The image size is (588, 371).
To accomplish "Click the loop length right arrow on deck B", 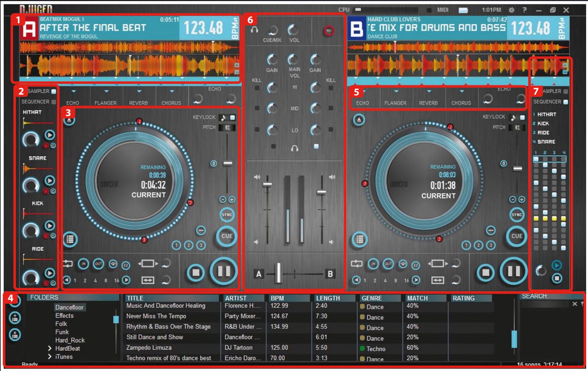I will (x=416, y=280).
